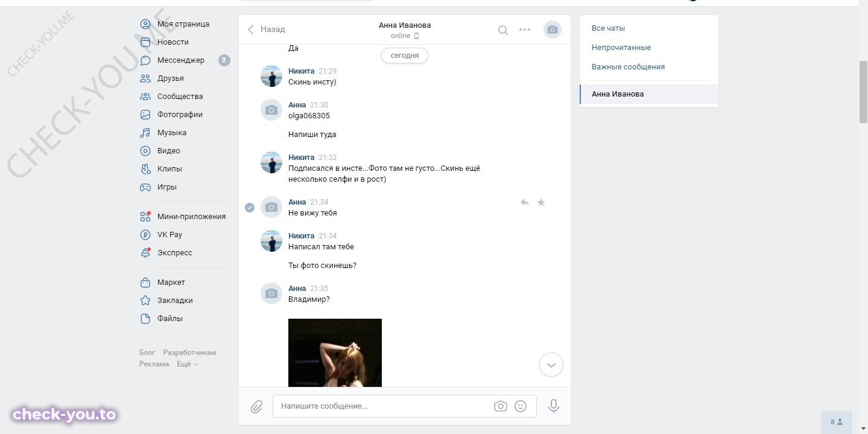Open the Мини-приложения apps icon
The height and width of the screenshot is (434, 868).
(x=145, y=217)
